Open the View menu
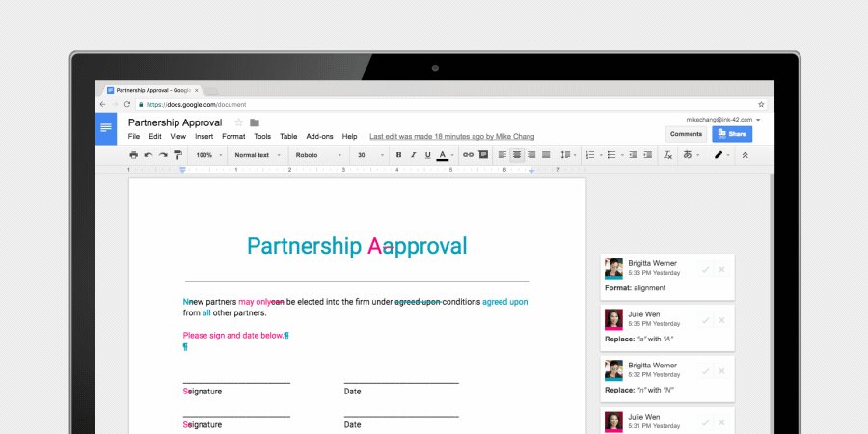The width and height of the screenshot is (868, 434). (177, 136)
